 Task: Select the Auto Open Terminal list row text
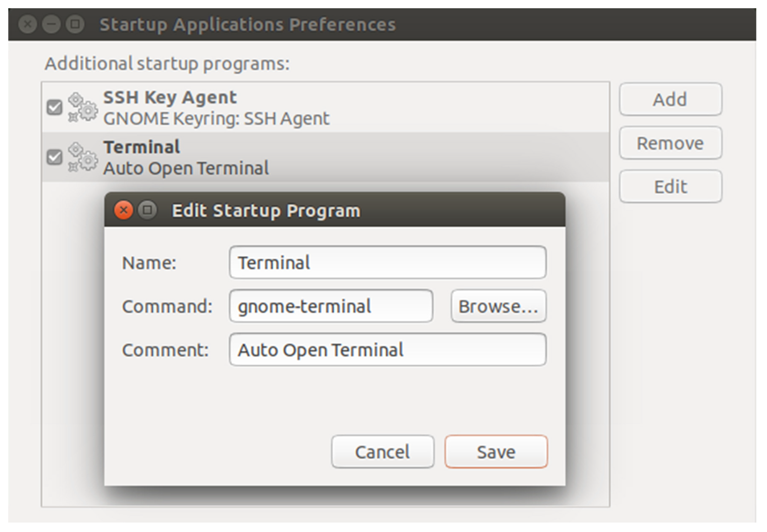(186, 168)
